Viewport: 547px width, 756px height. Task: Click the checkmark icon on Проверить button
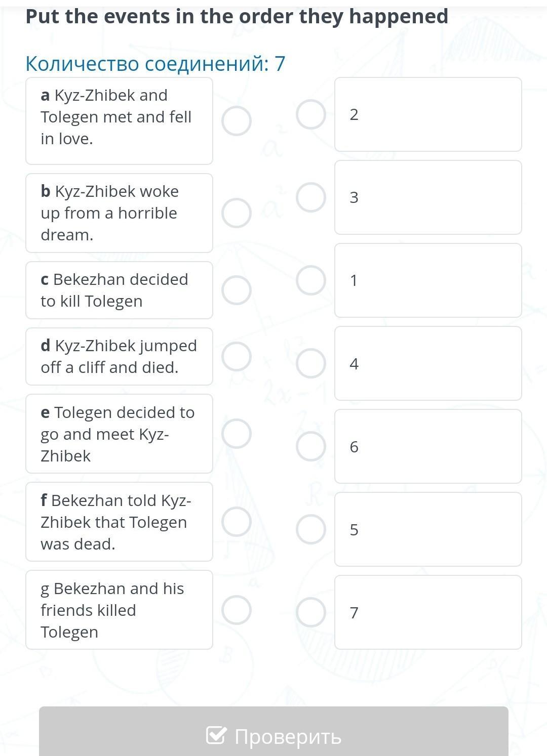click(216, 736)
